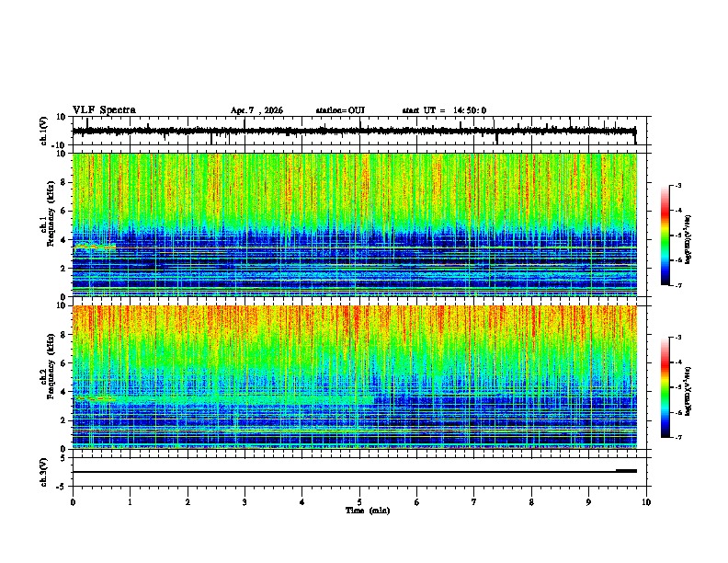Click the ch.2 spectrogram color scale bar
The width and height of the screenshot is (728, 563).
pos(665,387)
